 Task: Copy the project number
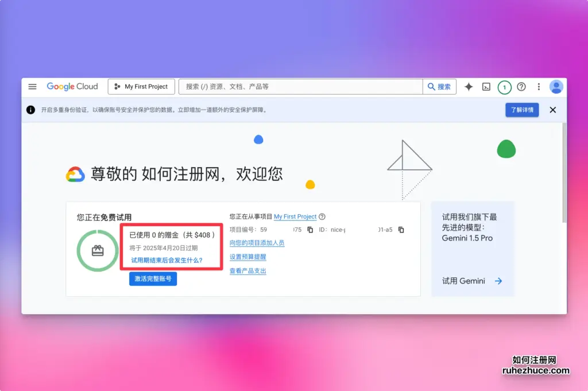310,230
